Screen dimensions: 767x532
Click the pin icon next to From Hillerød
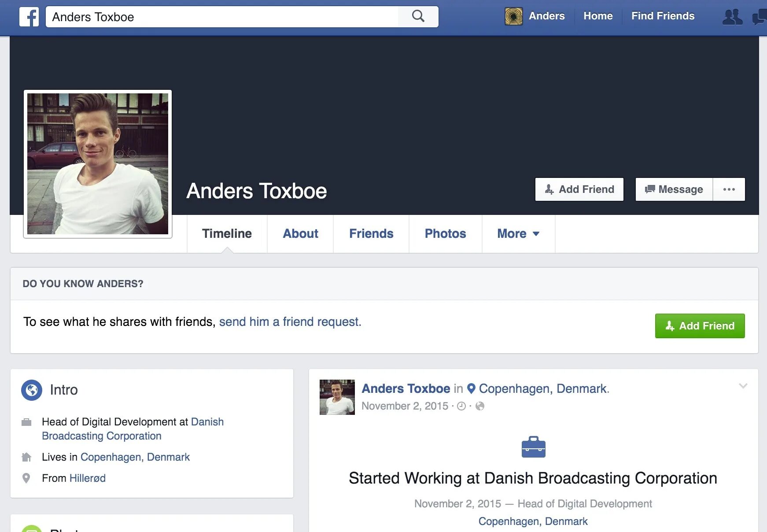pos(26,478)
